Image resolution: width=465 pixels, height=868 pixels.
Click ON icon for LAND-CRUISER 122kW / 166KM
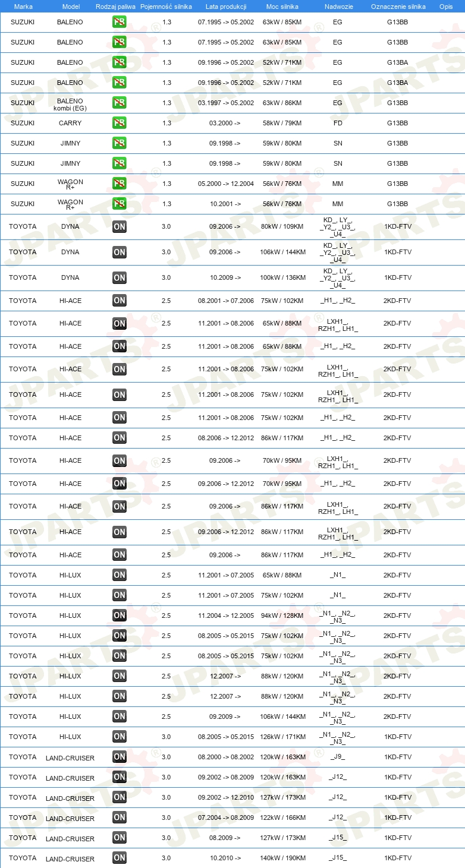pyautogui.click(x=120, y=818)
